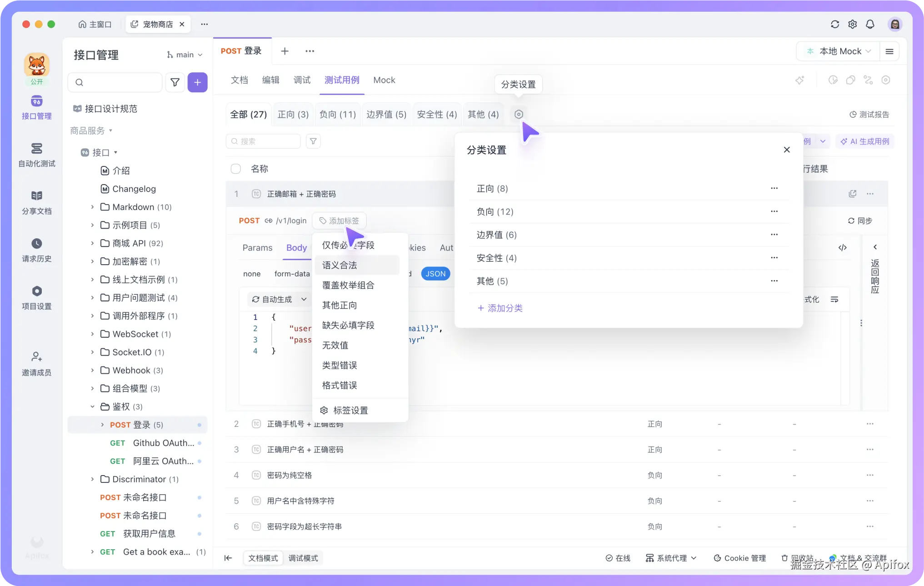Click the 分类设置 gear beside category tabs

coord(518,114)
